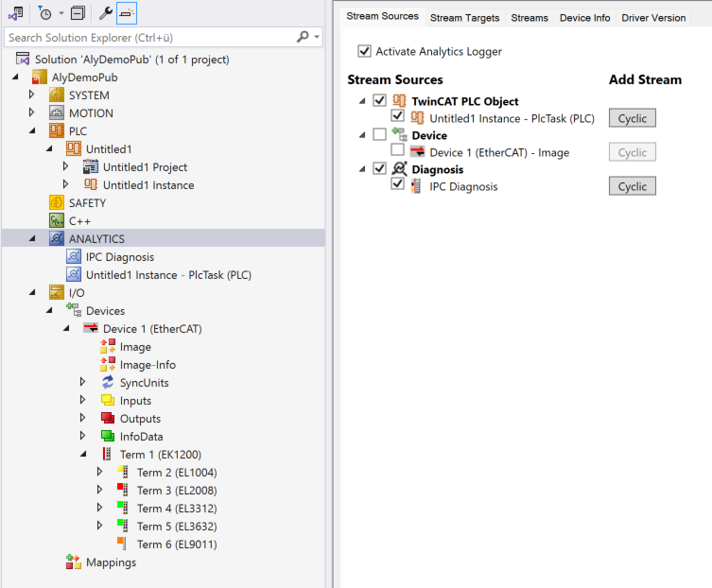This screenshot has height=588, width=712.
Task: Uncheck the IPC Diagnosis stream checkbox
Action: click(398, 183)
